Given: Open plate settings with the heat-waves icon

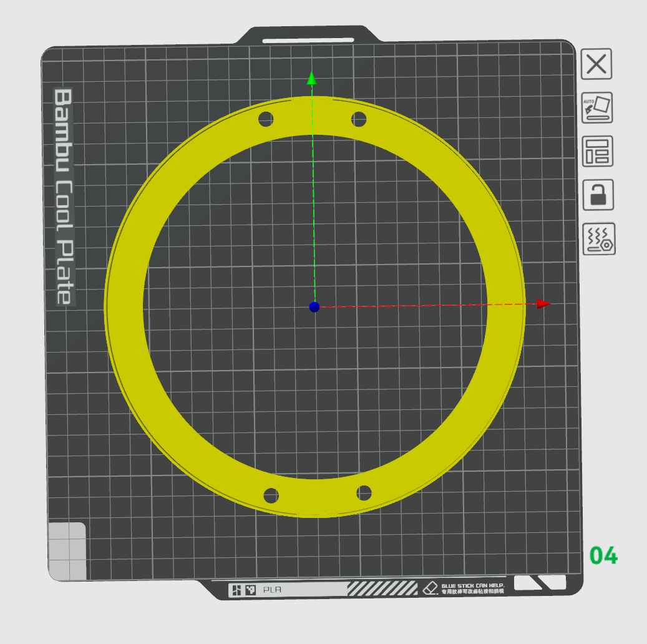Looking at the screenshot, I should tap(598, 239).
